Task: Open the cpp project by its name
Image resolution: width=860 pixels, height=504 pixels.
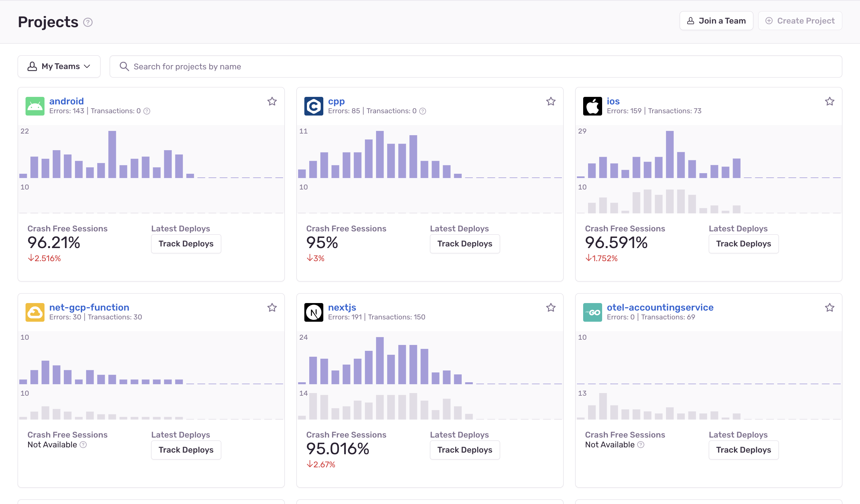Action: [x=336, y=101]
